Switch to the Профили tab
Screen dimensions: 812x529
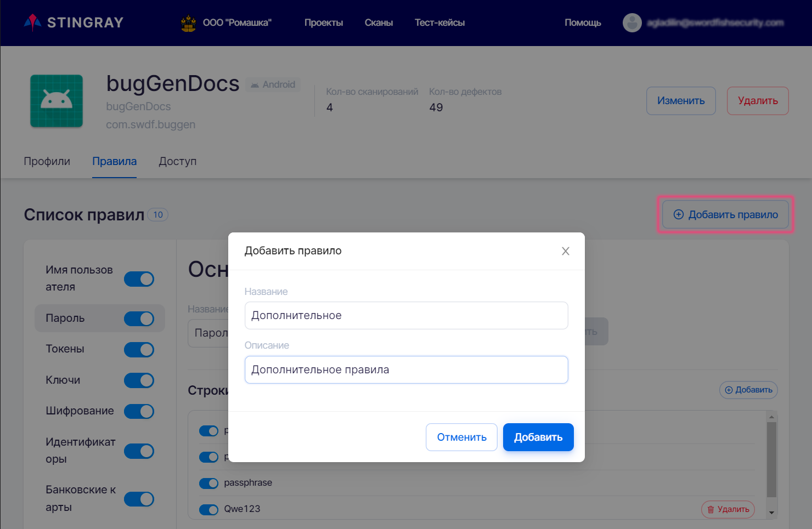(47, 161)
